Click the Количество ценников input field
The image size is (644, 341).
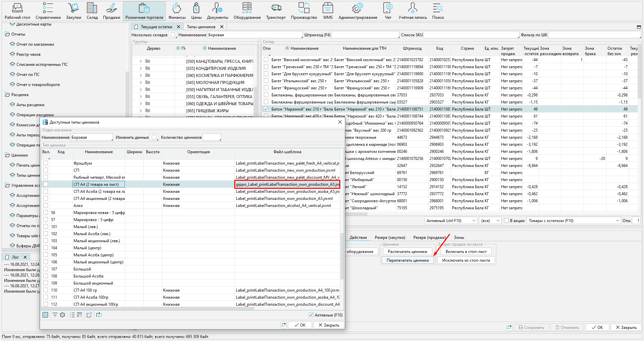click(211, 137)
